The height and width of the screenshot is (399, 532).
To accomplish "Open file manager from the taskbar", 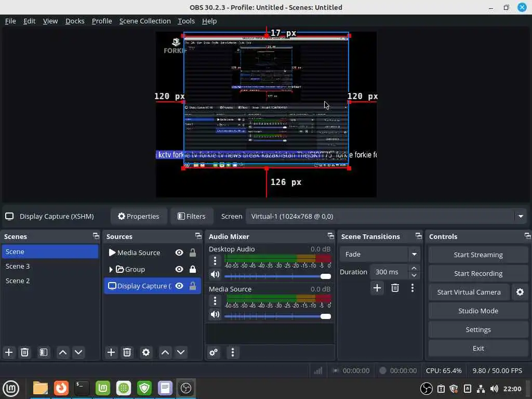I will 40,388.
